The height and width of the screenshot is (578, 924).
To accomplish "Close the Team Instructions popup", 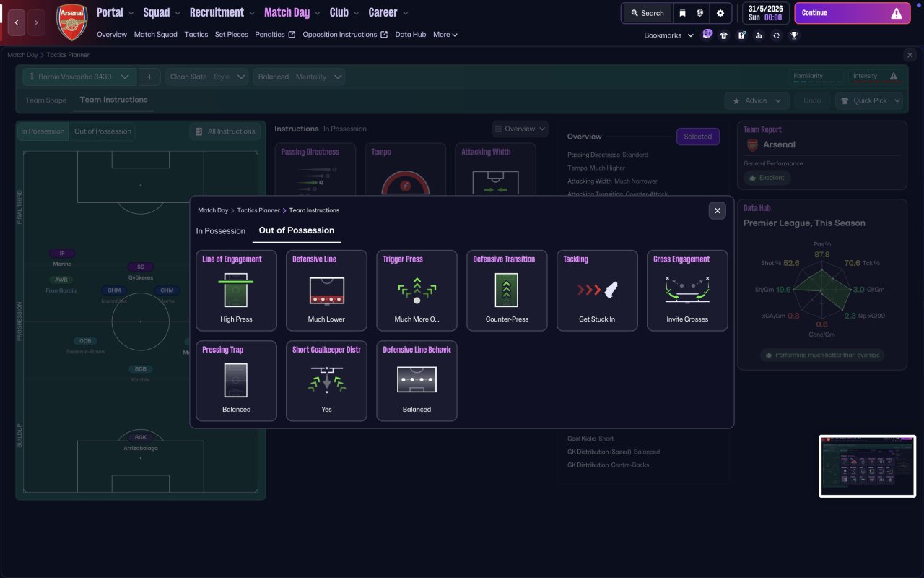I will click(x=717, y=210).
